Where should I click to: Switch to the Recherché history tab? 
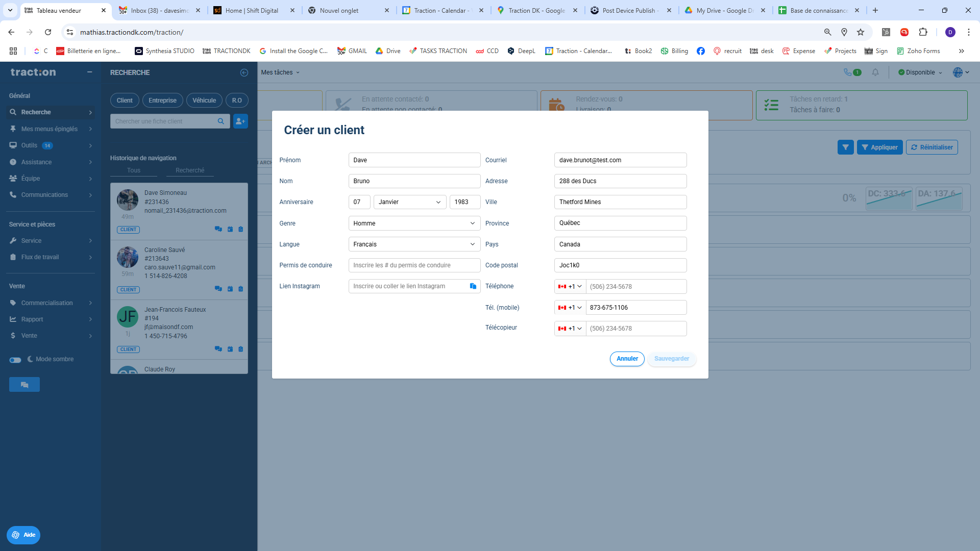tap(190, 170)
